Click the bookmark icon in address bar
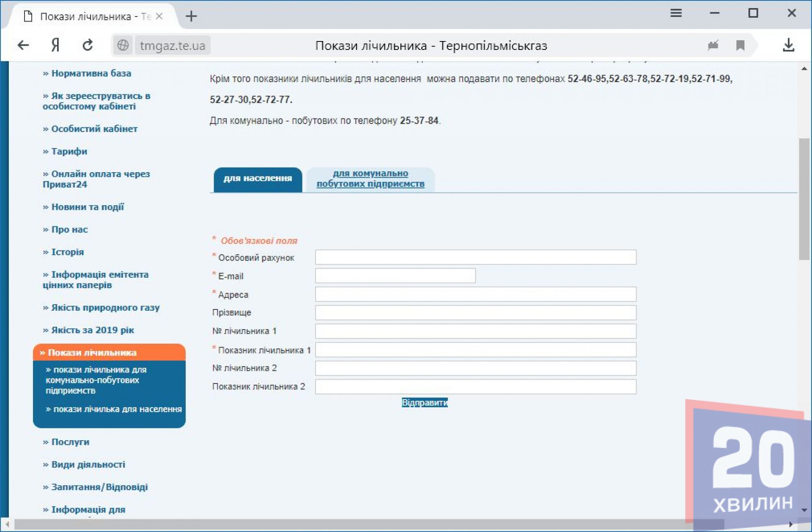Image resolution: width=812 pixels, height=532 pixels. click(x=740, y=45)
